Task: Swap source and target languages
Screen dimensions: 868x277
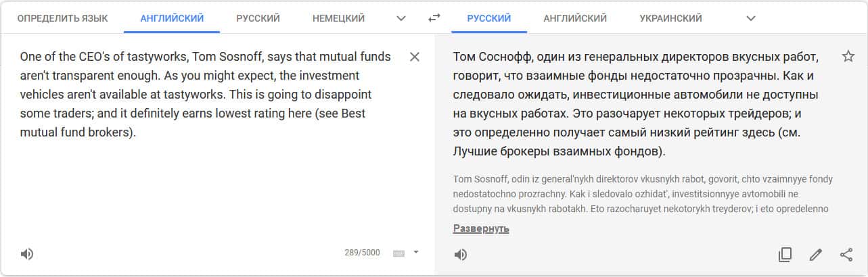Action: (434, 18)
